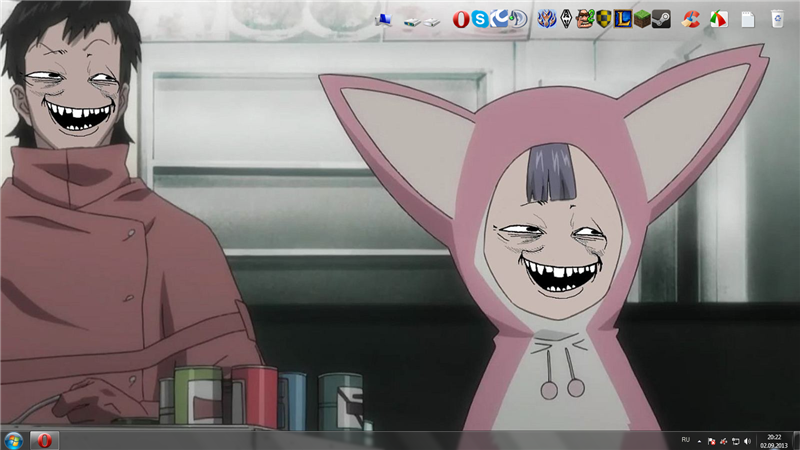
Task: Launch Skyrim via the dragon emblem icon
Action: pos(566,19)
